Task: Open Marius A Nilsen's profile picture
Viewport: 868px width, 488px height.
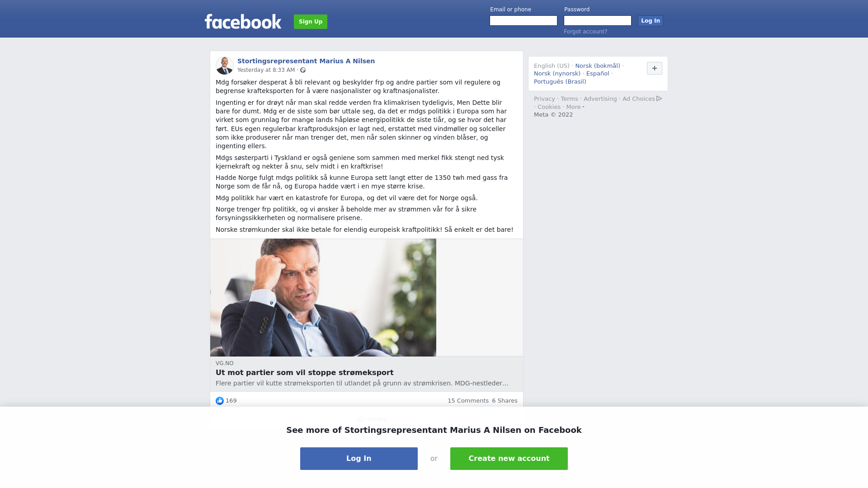Action: click(225, 66)
